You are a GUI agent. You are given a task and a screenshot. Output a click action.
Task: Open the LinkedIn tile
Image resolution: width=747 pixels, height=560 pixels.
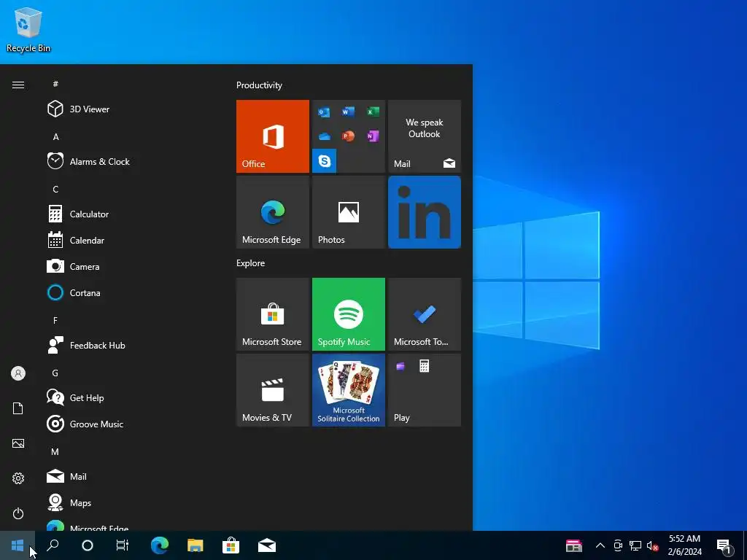(x=425, y=212)
